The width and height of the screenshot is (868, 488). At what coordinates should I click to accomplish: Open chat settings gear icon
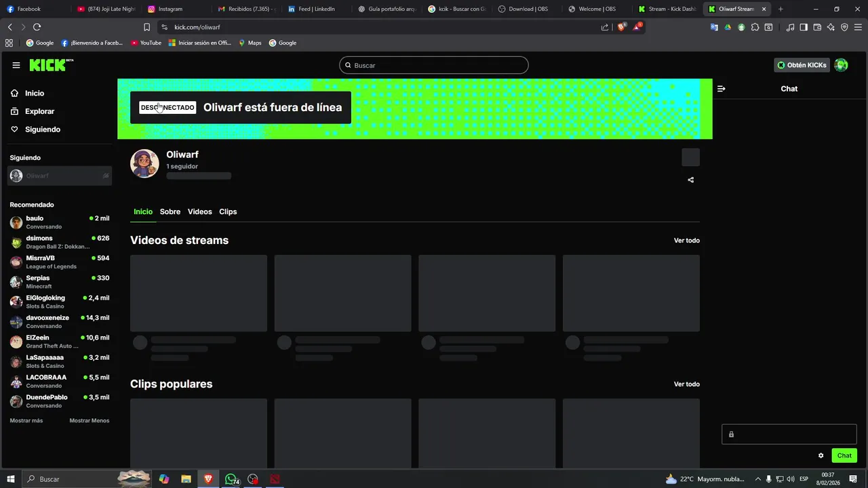[821, 455]
